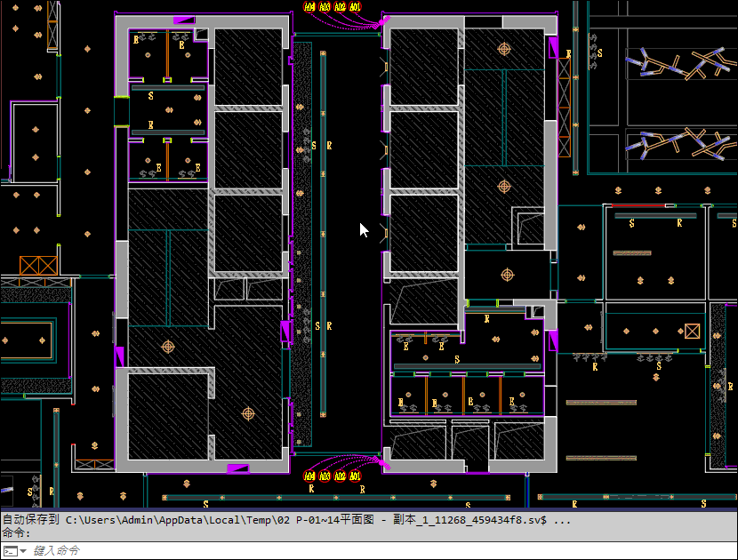Pick the A03 tag below the corridor
This screenshot has height=560, width=738.
325,477
